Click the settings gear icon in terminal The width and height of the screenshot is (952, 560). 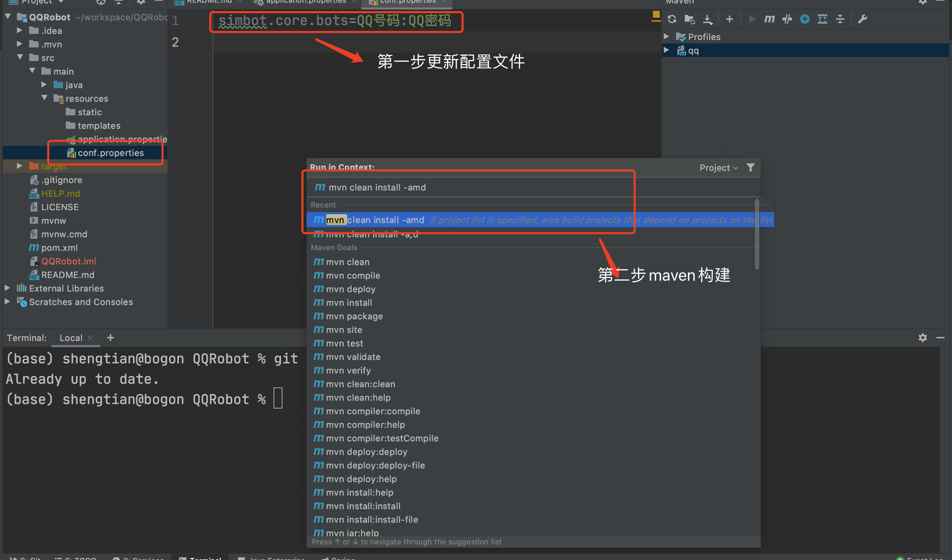923,337
